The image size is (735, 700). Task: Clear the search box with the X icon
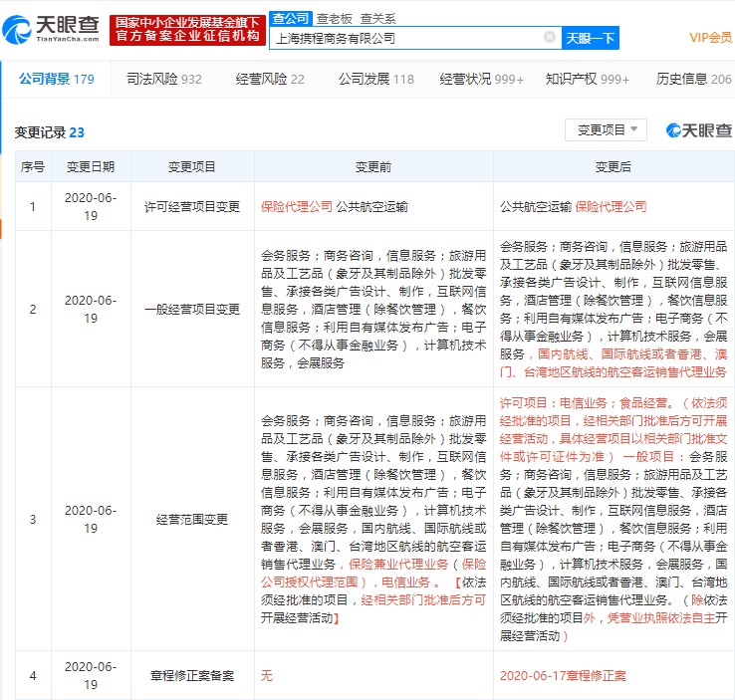[x=550, y=37]
